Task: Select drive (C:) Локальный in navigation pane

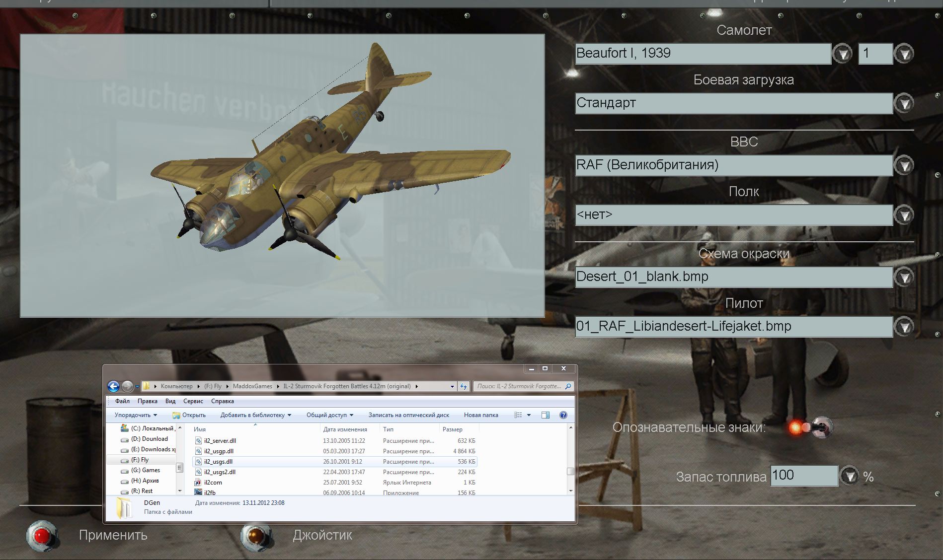Action: coord(148,428)
